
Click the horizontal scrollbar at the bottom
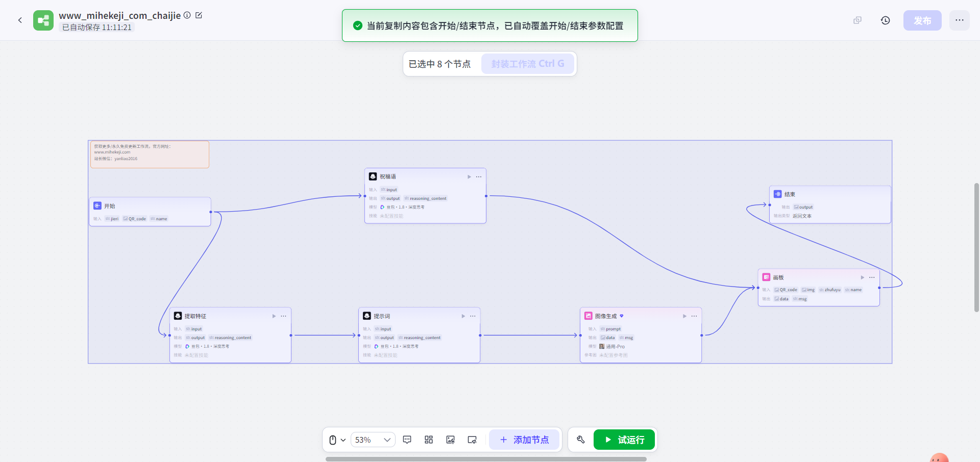485,458
